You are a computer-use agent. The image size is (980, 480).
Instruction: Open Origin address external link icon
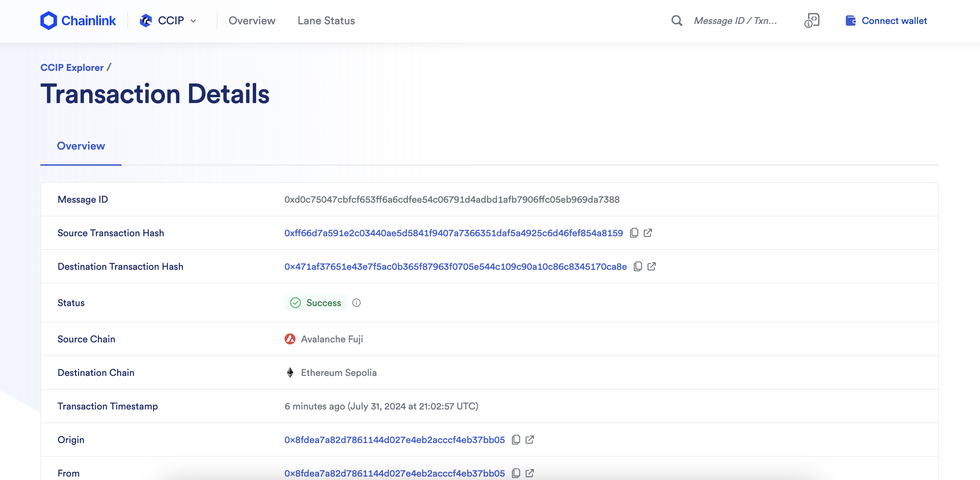click(x=530, y=440)
